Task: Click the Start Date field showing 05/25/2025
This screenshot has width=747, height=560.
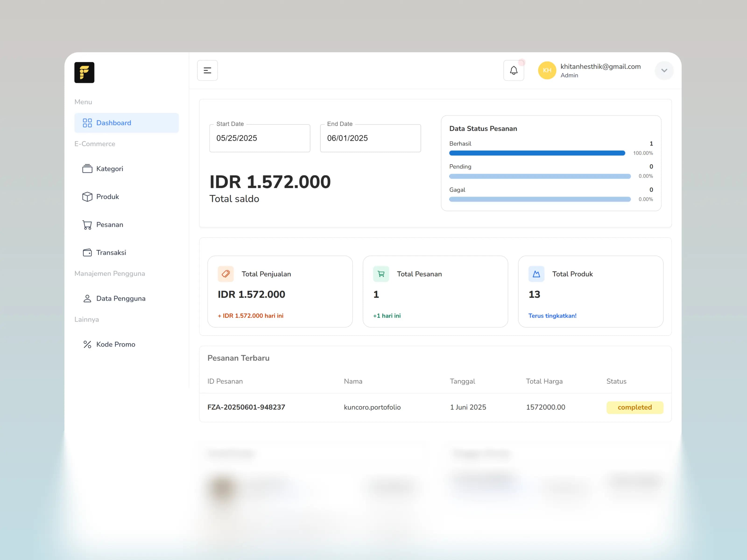Action: 260,138
